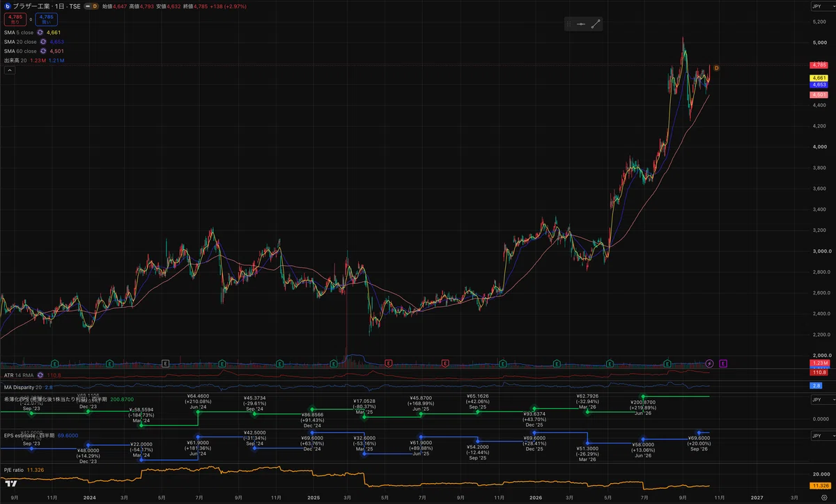Click the D badge in the symbol header

[x=95, y=6]
